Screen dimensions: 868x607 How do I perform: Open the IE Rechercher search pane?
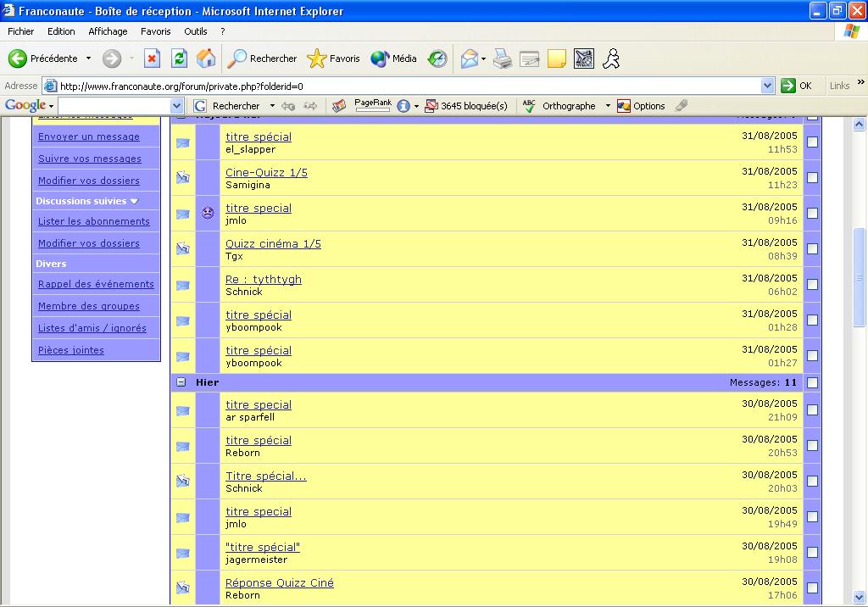(263, 58)
